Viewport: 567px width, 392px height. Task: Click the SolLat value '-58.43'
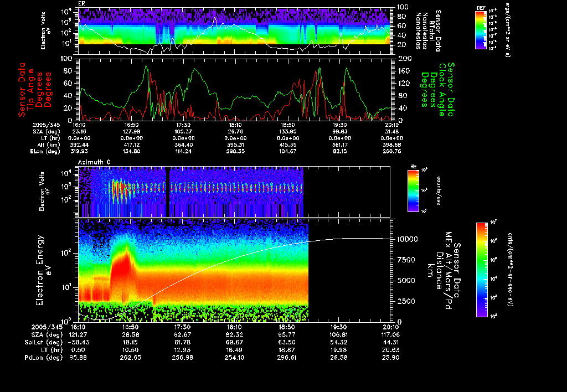coord(78,343)
